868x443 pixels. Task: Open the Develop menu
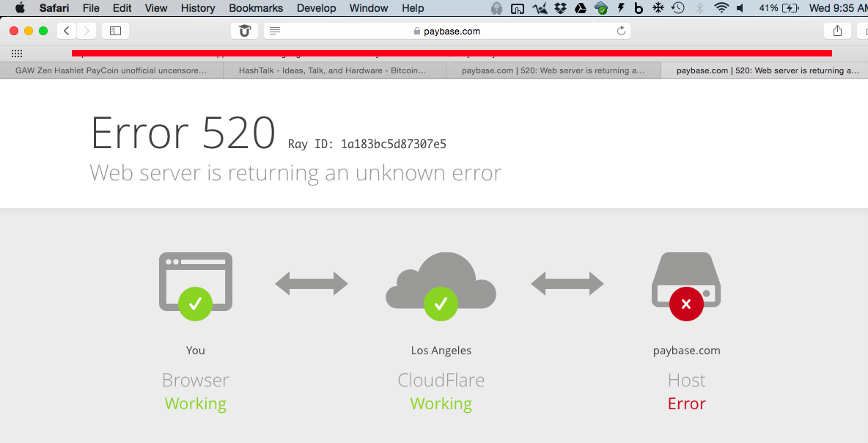(316, 8)
